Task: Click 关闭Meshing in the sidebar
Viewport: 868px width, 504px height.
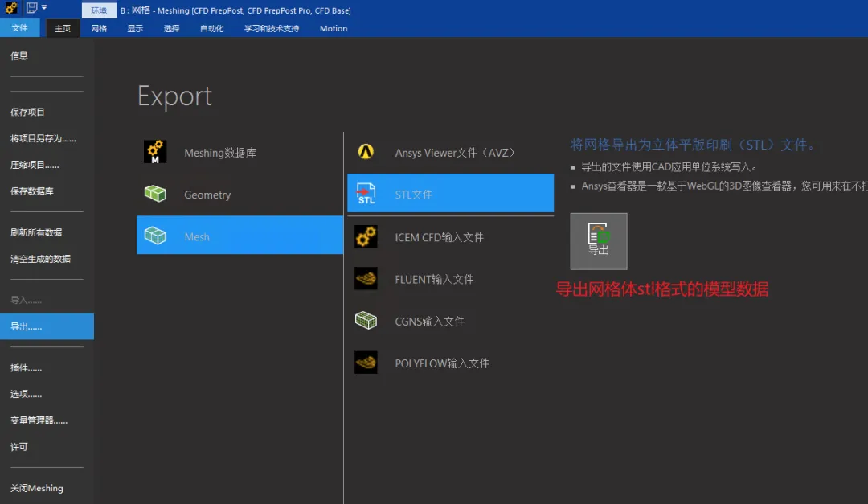Action: click(x=36, y=488)
